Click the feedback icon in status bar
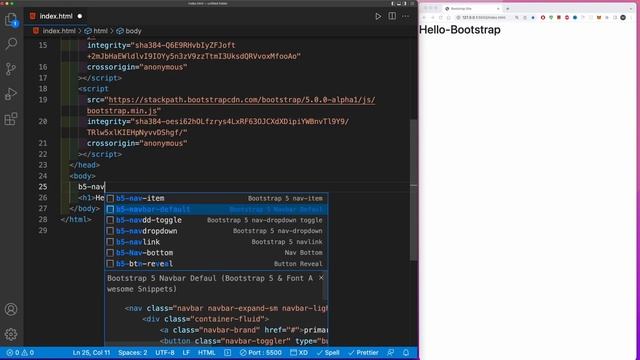The width and height of the screenshot is (640, 360). (x=391, y=353)
